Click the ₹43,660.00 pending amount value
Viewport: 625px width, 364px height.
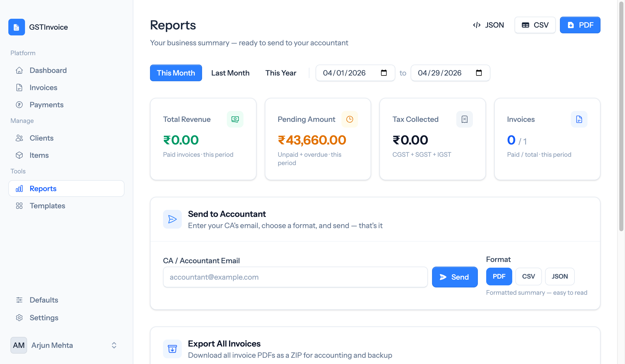coord(312,140)
